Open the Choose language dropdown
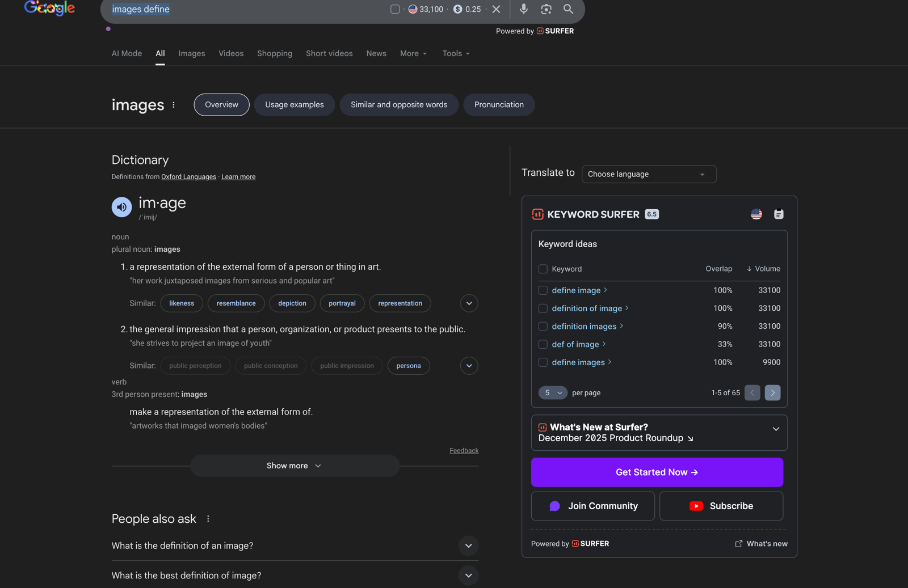This screenshot has width=908, height=588. click(649, 174)
